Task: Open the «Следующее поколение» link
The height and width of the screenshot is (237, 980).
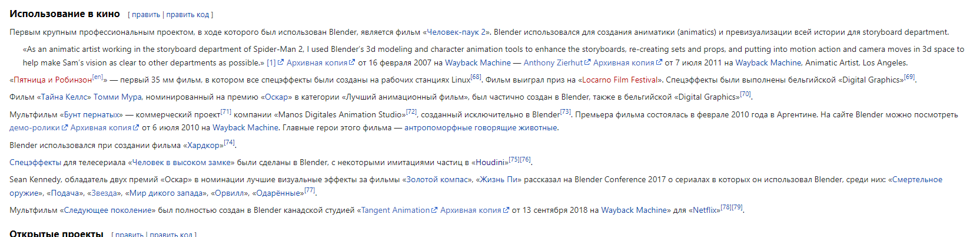Action: coord(107,210)
